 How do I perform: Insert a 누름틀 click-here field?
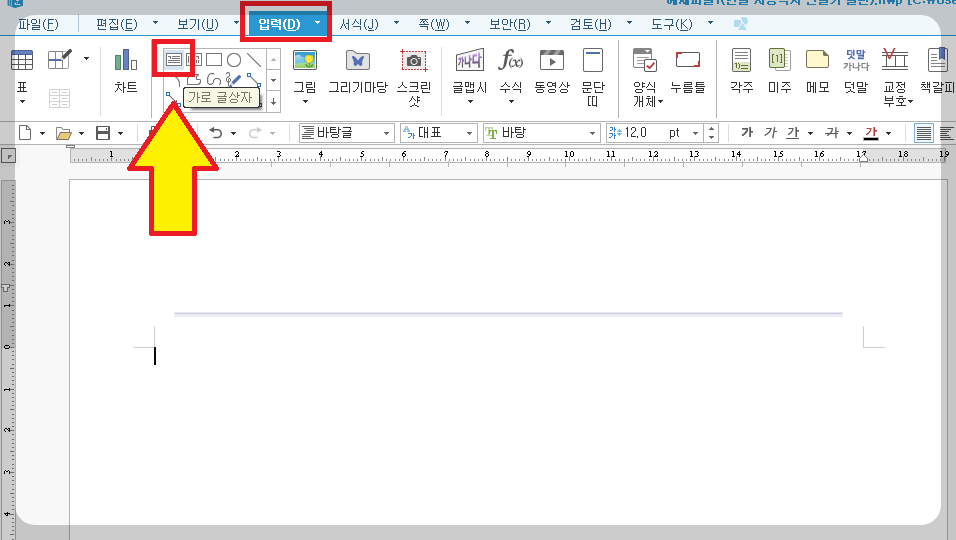pyautogui.click(x=688, y=71)
